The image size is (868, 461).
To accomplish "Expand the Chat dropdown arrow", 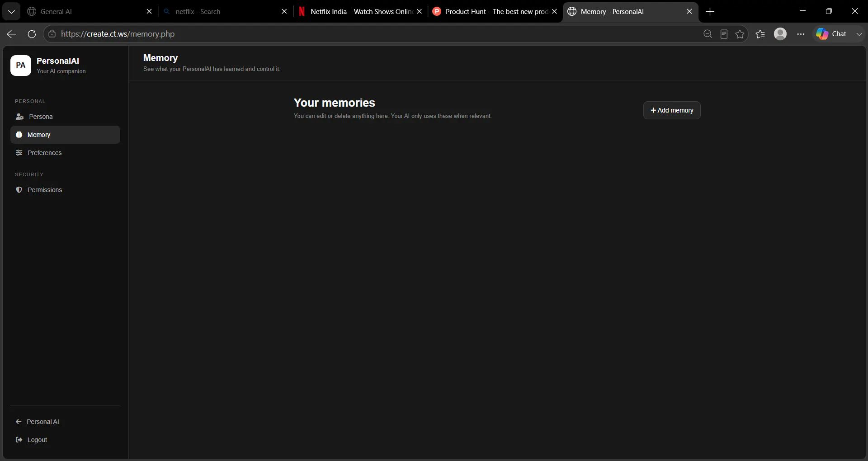I will point(859,34).
